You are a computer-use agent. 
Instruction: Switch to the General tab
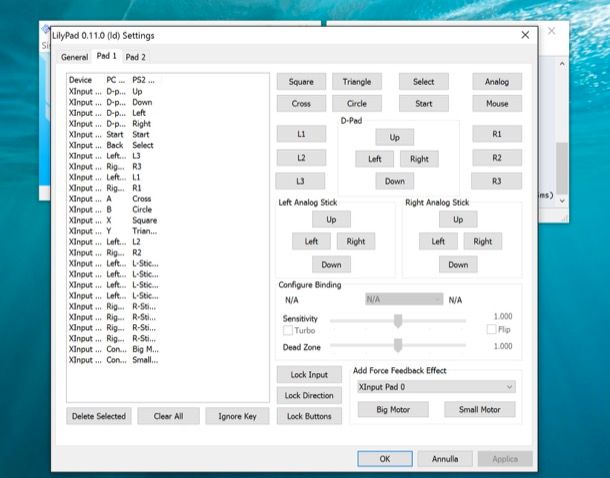click(74, 57)
